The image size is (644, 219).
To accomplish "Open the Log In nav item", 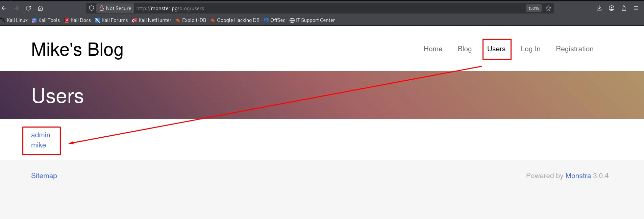I will pyautogui.click(x=530, y=49).
